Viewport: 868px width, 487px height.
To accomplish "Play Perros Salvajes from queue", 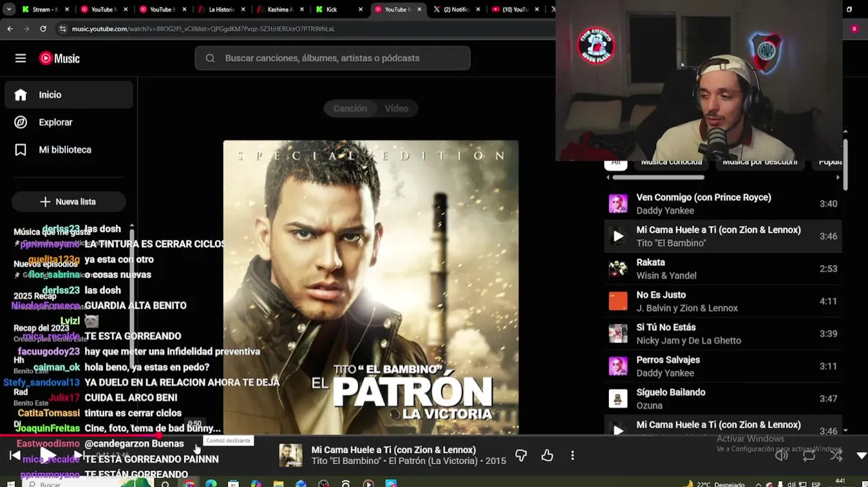I will coord(723,366).
